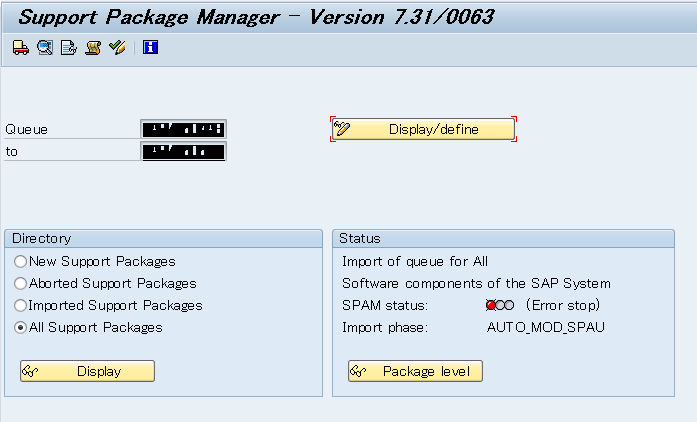697x422 pixels.
Task: Click the Package level button
Action: (x=415, y=371)
